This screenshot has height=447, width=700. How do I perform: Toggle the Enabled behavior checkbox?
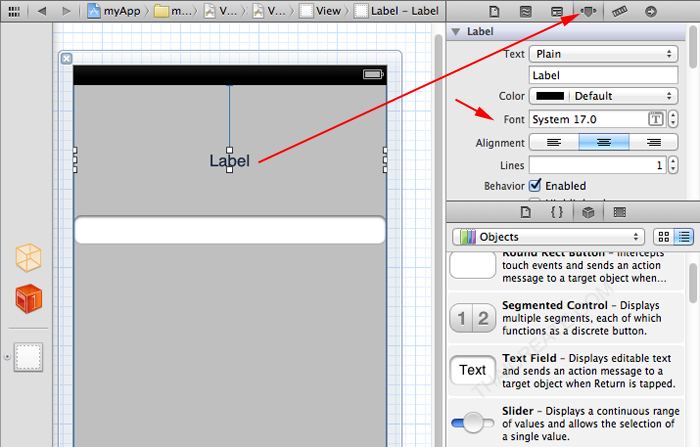tap(535, 185)
